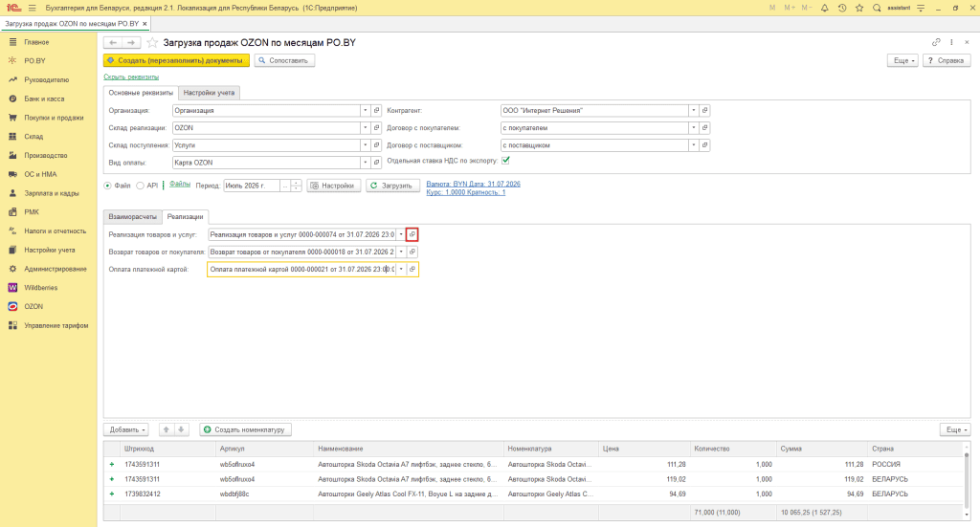Image resolution: width=980 pixels, height=527 pixels.
Task: Open Оплата платежной картой document
Action: pos(412,269)
